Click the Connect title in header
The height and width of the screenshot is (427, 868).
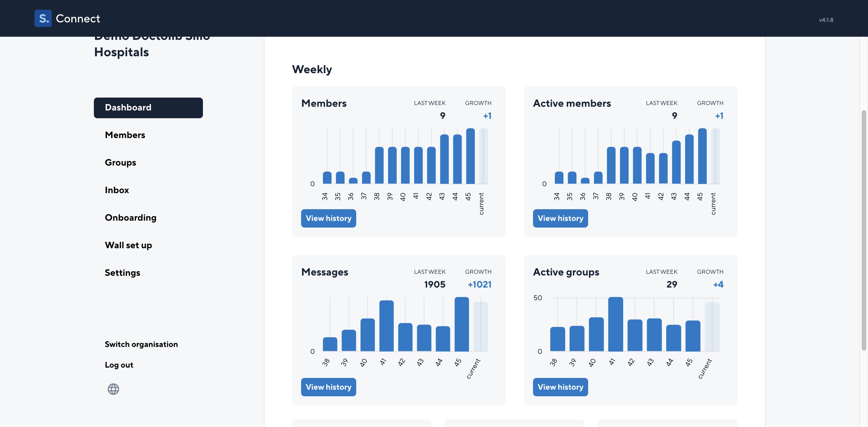78,19
